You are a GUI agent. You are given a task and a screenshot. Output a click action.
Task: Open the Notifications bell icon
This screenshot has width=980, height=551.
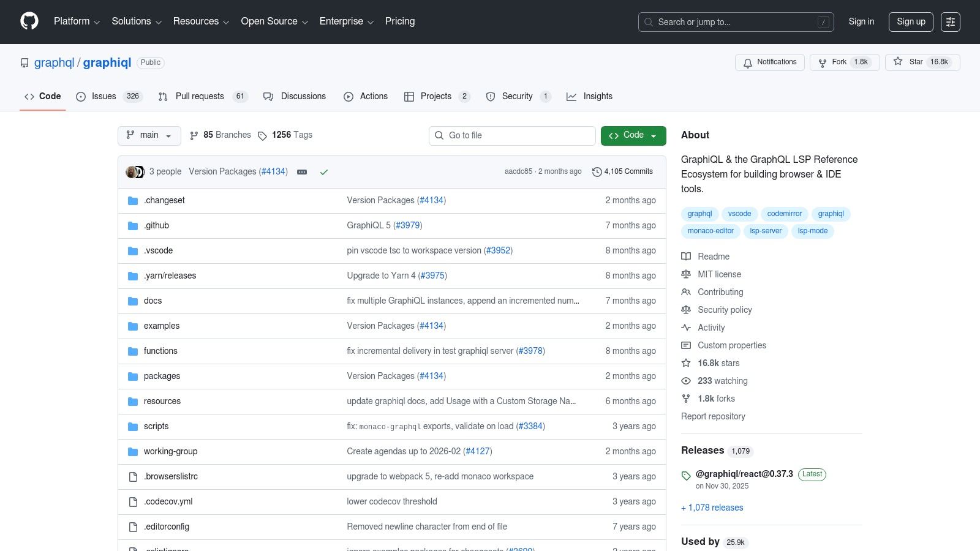click(748, 62)
